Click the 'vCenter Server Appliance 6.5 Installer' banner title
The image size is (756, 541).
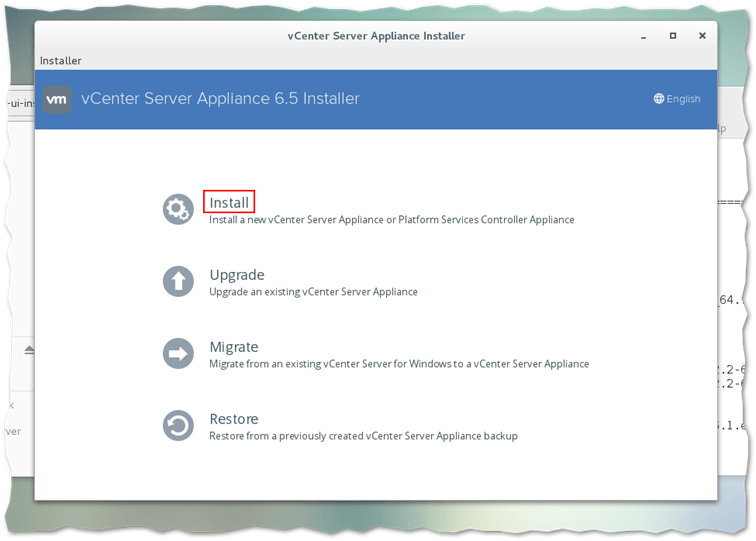[220, 98]
